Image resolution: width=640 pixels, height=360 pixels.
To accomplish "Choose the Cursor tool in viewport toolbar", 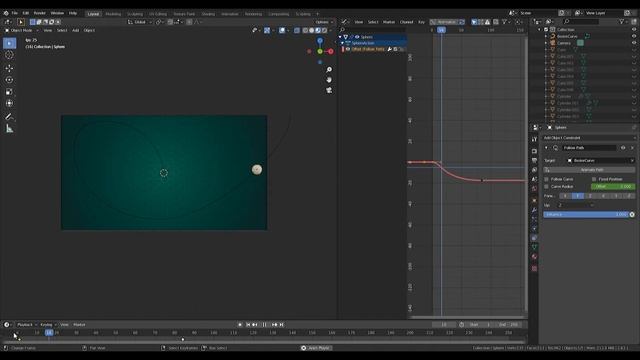I will click(x=9, y=55).
